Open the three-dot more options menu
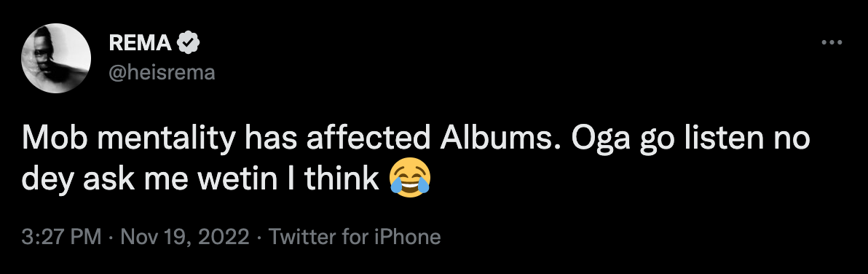The height and width of the screenshot is (274, 868). [832, 42]
